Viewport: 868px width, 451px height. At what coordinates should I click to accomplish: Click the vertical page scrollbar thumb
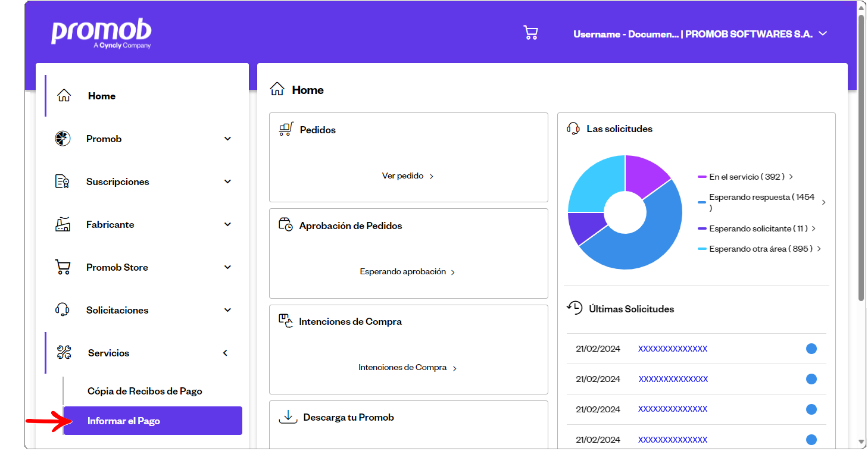click(861, 158)
